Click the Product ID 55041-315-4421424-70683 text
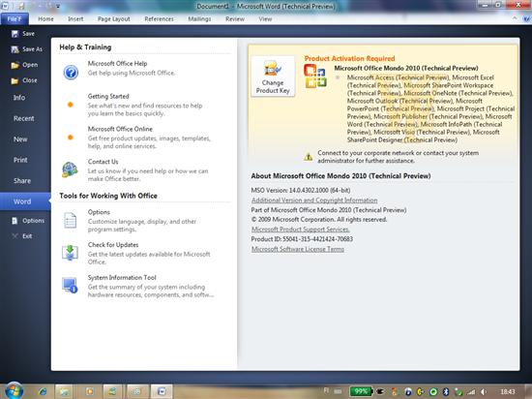Viewport: 532px width, 399px height. [x=302, y=239]
